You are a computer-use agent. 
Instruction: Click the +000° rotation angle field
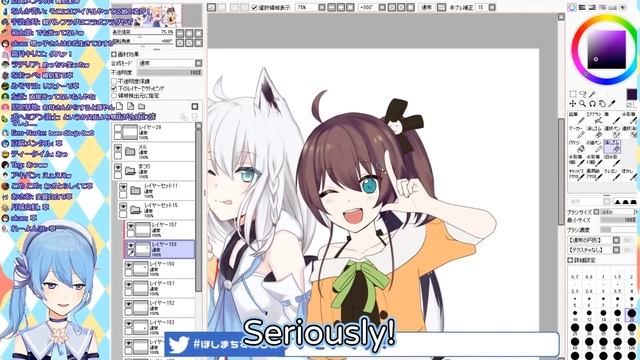coord(368,7)
